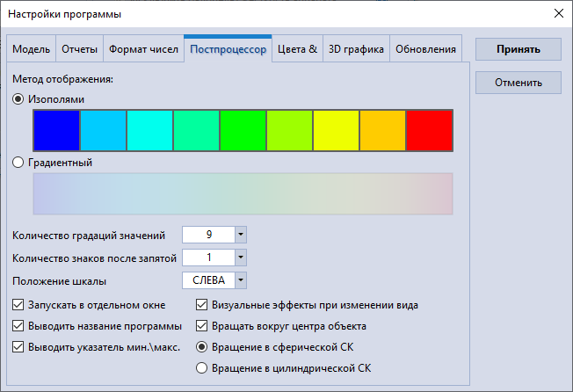Click the Отменить button
This screenshot has width=573, height=392.
coord(519,83)
